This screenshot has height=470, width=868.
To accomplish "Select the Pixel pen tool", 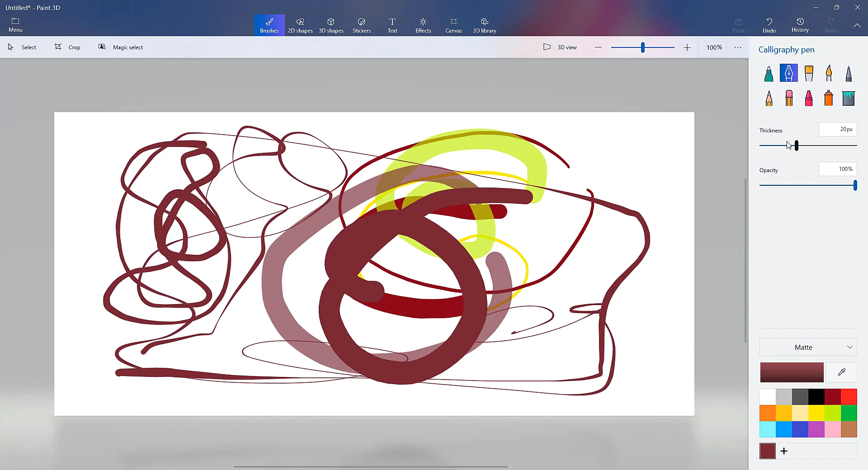I will [849, 73].
